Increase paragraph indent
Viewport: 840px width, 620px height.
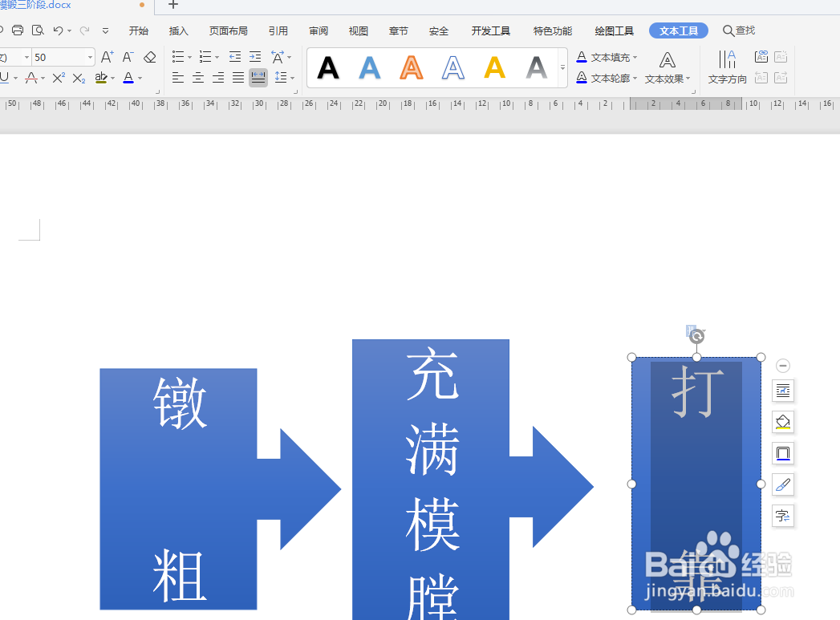(x=256, y=57)
